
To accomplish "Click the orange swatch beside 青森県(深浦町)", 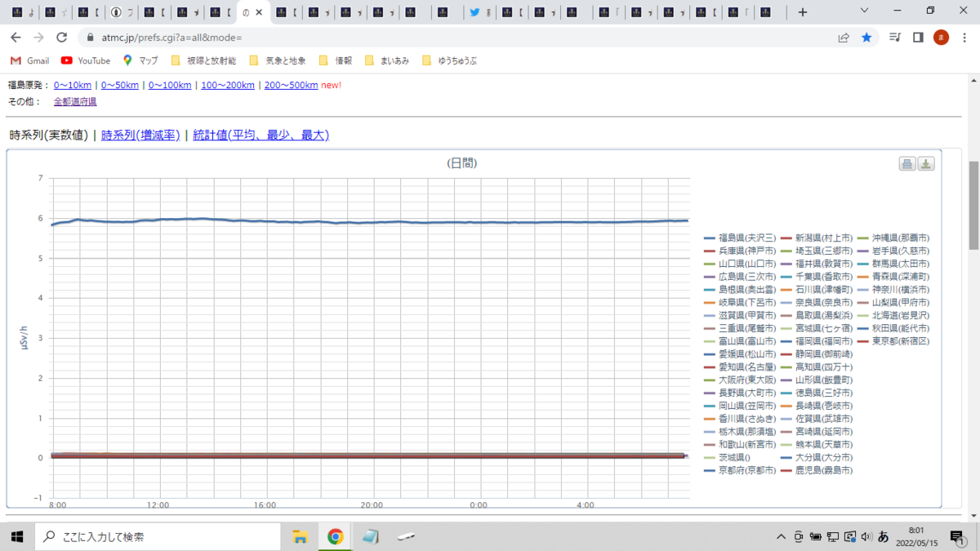I will coord(863,277).
